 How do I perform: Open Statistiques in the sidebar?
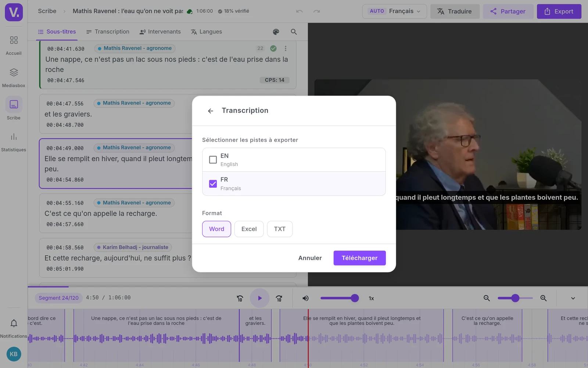pos(14,142)
